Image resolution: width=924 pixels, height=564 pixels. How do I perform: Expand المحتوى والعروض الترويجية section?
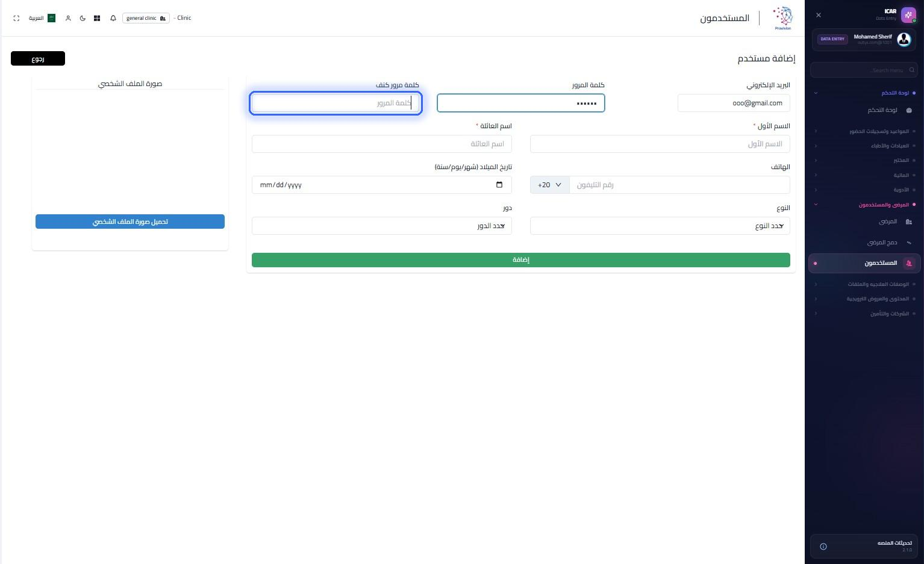tap(864, 299)
